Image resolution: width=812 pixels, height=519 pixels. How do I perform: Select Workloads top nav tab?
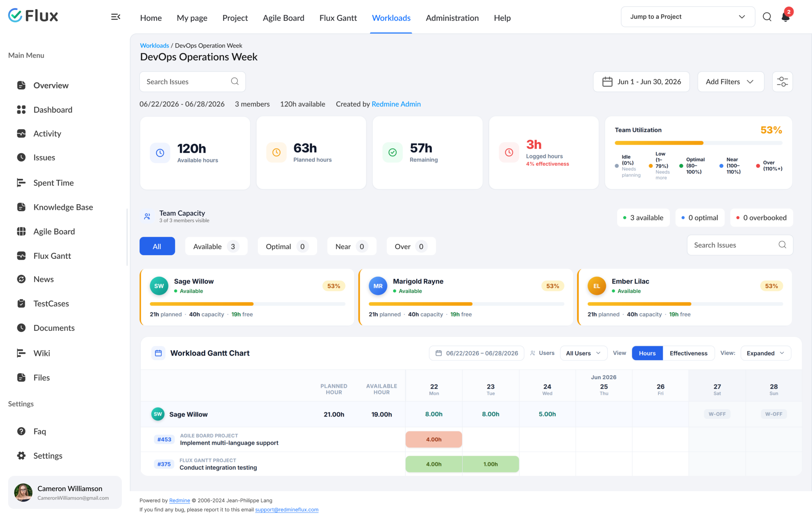[x=391, y=18]
